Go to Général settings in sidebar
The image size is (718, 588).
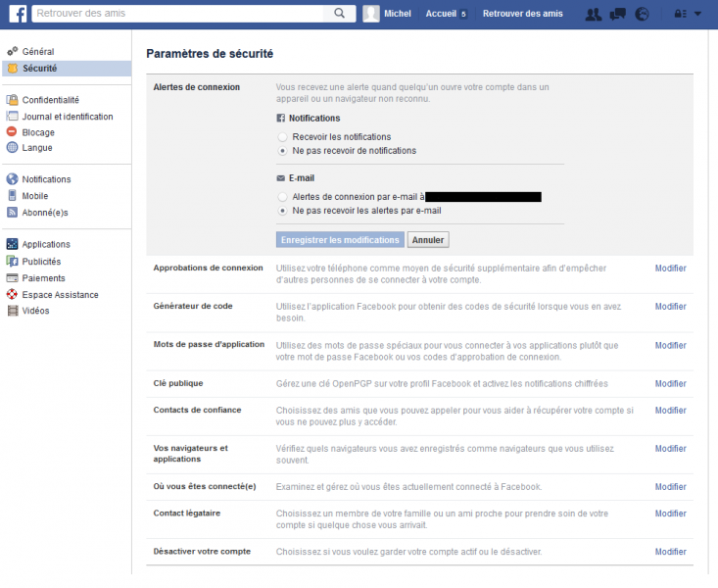click(x=37, y=51)
